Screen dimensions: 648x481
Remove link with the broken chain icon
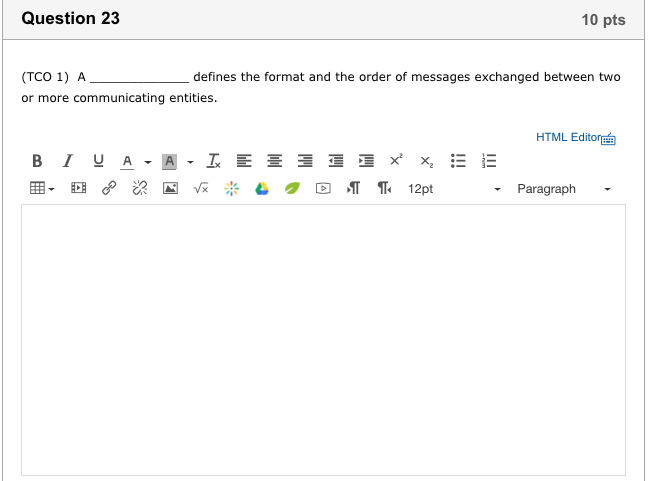pyautogui.click(x=140, y=188)
